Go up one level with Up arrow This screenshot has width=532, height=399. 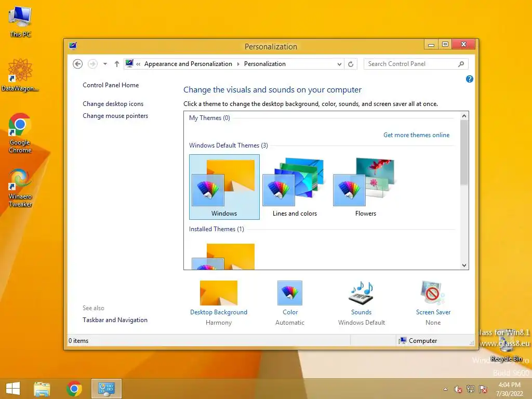pyautogui.click(x=117, y=64)
